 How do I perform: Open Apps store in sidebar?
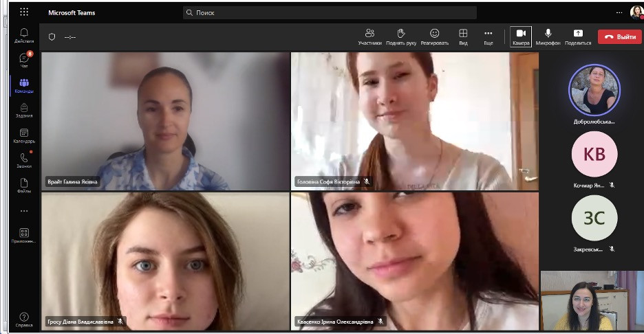point(24,236)
